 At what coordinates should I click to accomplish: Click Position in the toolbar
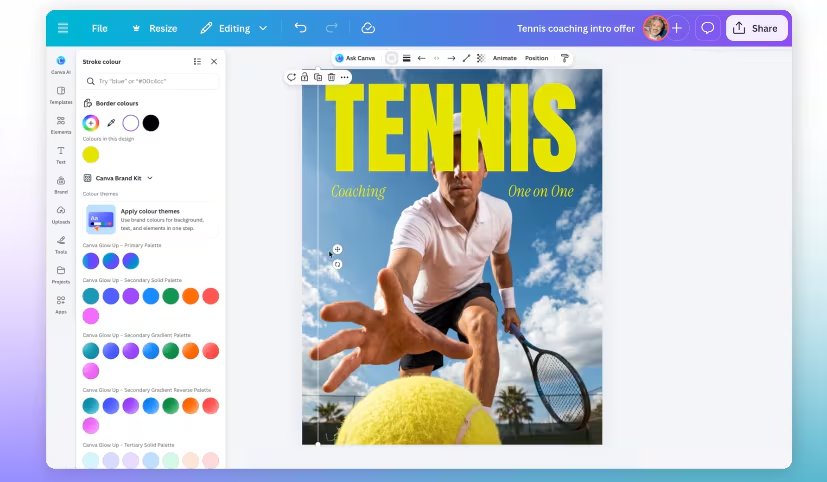point(536,58)
